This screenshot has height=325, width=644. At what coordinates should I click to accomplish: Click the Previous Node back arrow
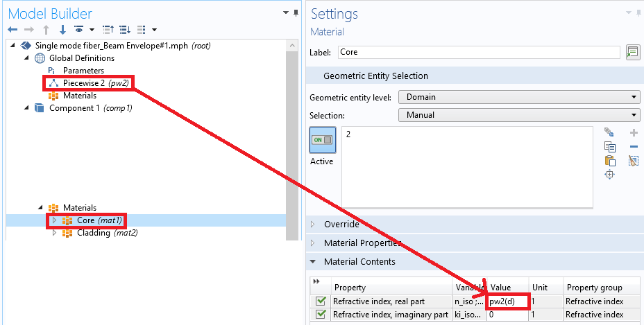(12, 30)
